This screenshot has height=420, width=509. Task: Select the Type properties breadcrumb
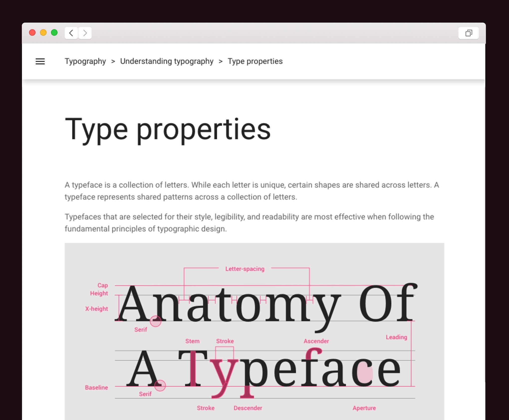(x=255, y=61)
